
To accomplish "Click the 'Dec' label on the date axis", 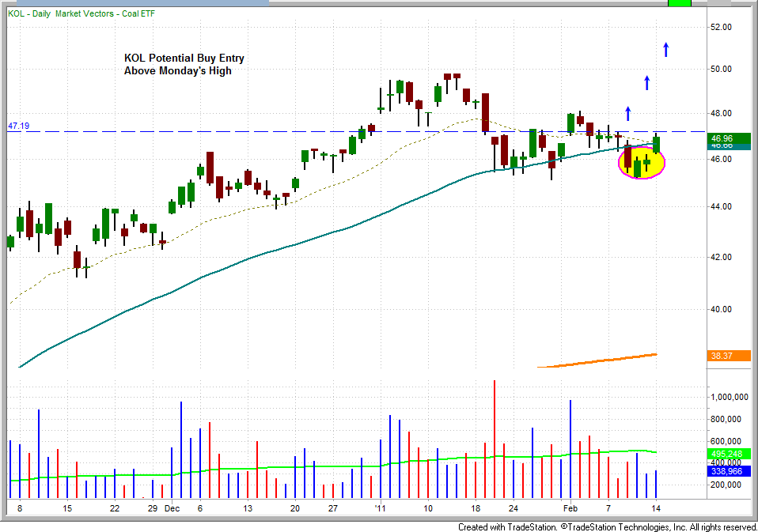I will 172,508.
